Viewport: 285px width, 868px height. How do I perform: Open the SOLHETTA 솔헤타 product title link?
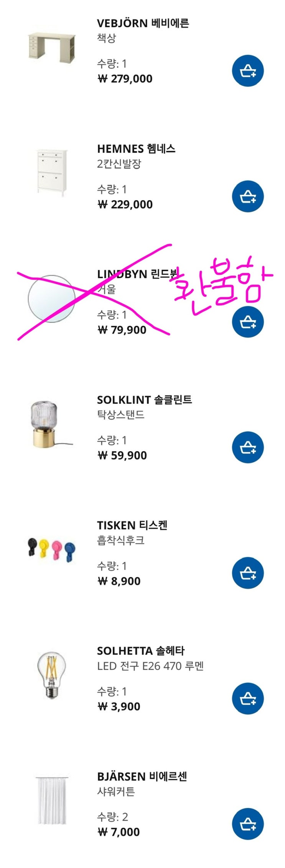pos(141,651)
